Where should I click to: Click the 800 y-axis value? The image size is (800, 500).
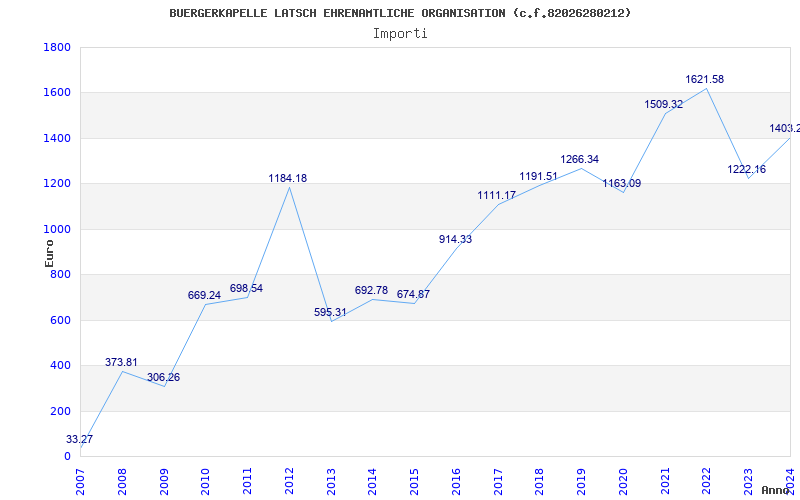click(60, 274)
